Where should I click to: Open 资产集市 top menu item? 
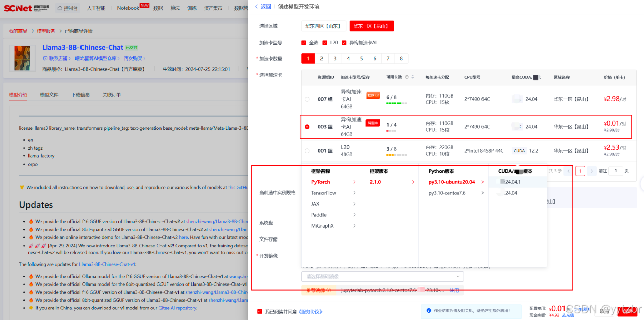click(213, 8)
